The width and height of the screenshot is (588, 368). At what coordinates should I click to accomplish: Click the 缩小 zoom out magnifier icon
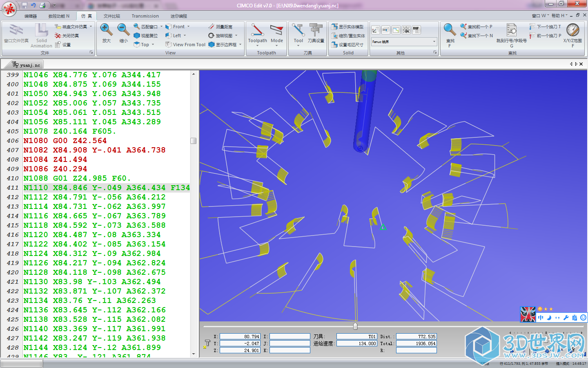coord(123,30)
